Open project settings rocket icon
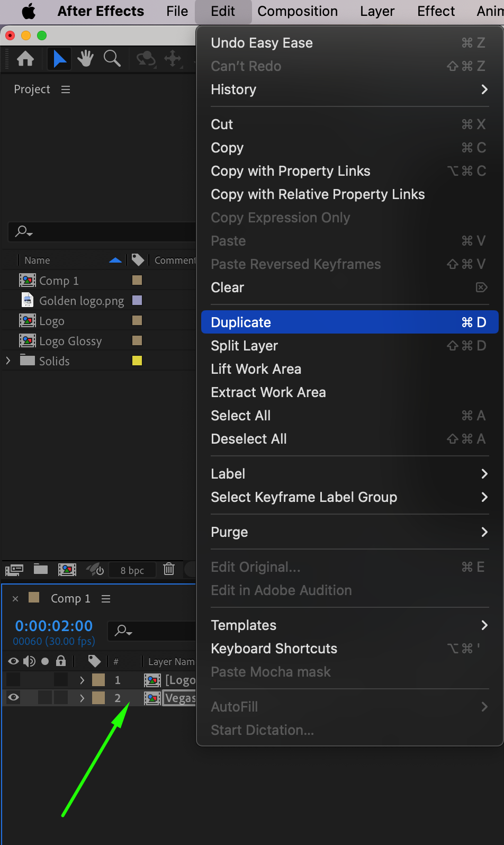 tap(95, 570)
